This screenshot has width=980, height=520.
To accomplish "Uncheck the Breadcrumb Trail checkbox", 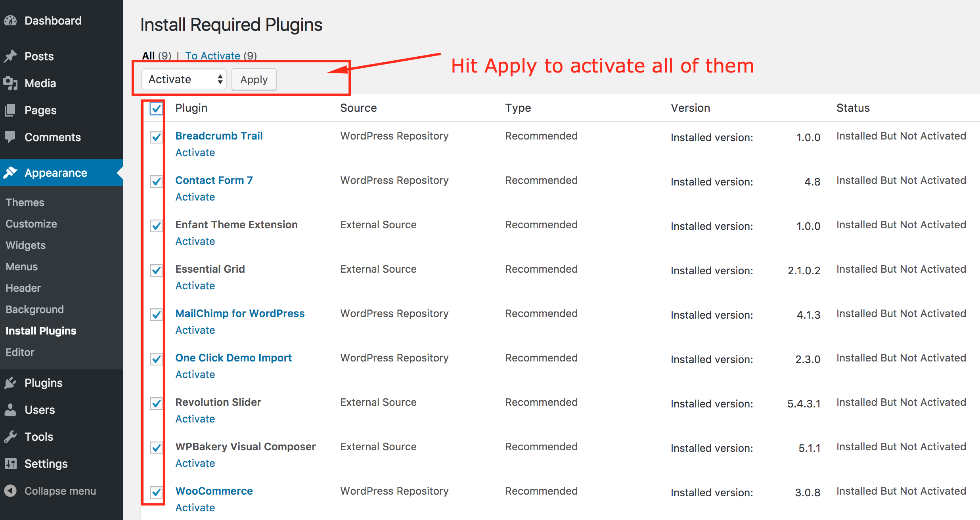I will [x=156, y=137].
